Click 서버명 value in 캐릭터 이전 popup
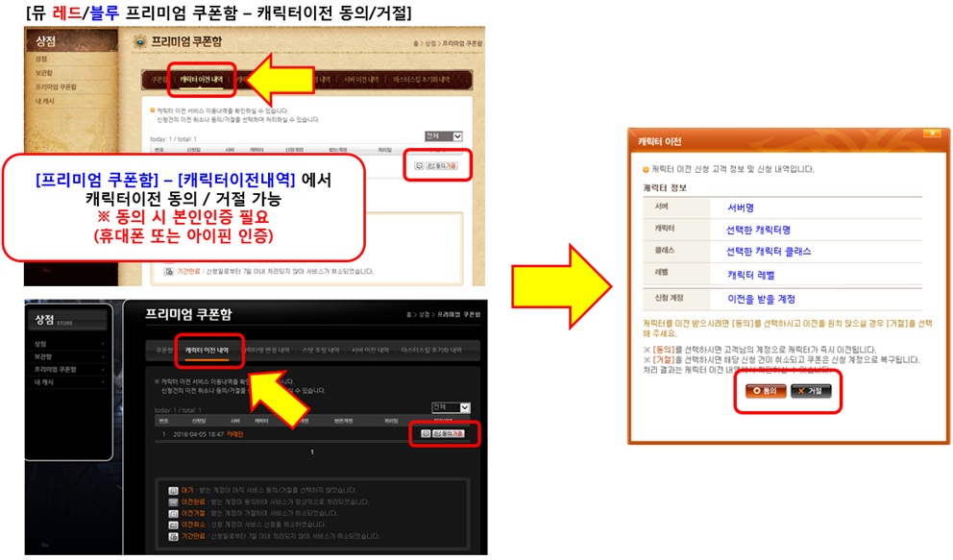This screenshot has height=560, width=953. [741, 207]
